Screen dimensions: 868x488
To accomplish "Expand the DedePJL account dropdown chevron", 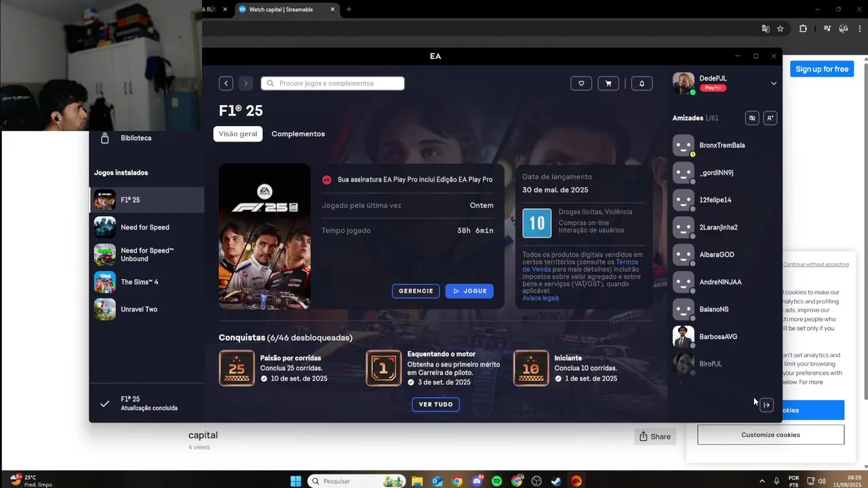I will point(774,83).
